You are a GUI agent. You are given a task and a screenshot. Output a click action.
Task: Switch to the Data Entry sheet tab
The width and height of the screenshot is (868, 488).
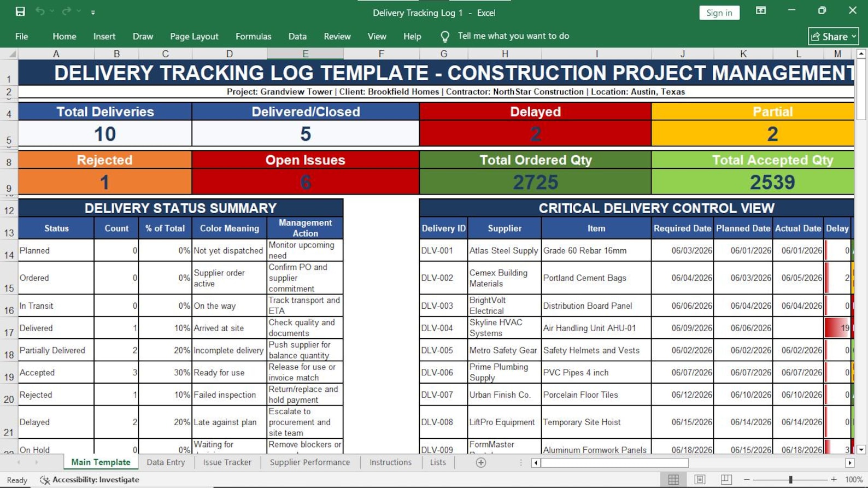click(x=166, y=462)
